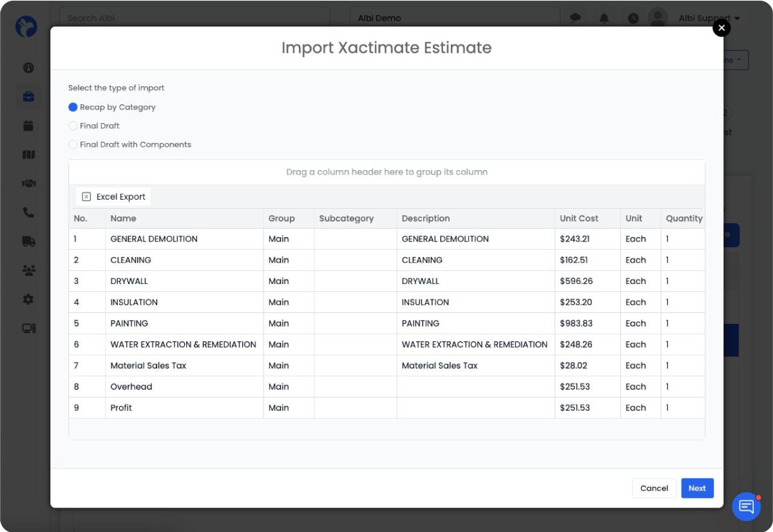Select the briefcase jobs icon in sidebar
Image resolution: width=773 pixels, height=532 pixels.
(26, 97)
